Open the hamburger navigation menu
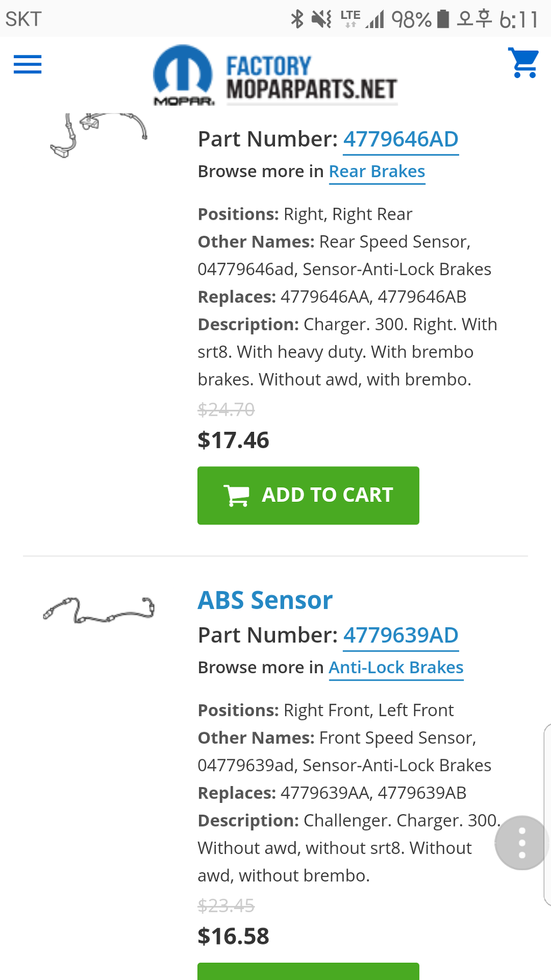 pyautogui.click(x=27, y=65)
